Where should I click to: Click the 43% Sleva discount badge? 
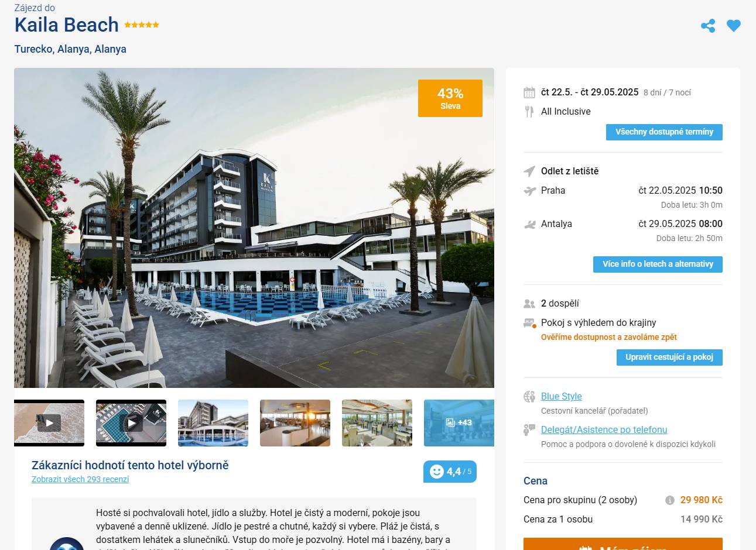tap(450, 98)
